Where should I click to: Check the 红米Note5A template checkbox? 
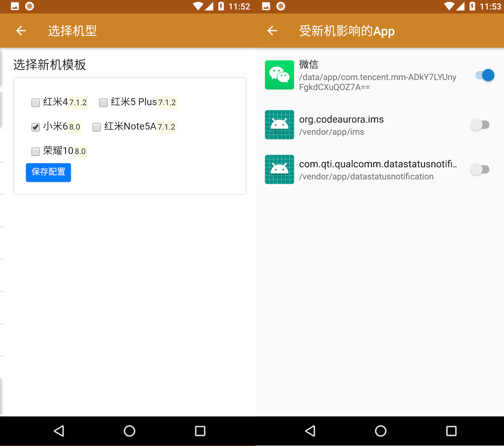click(x=97, y=127)
